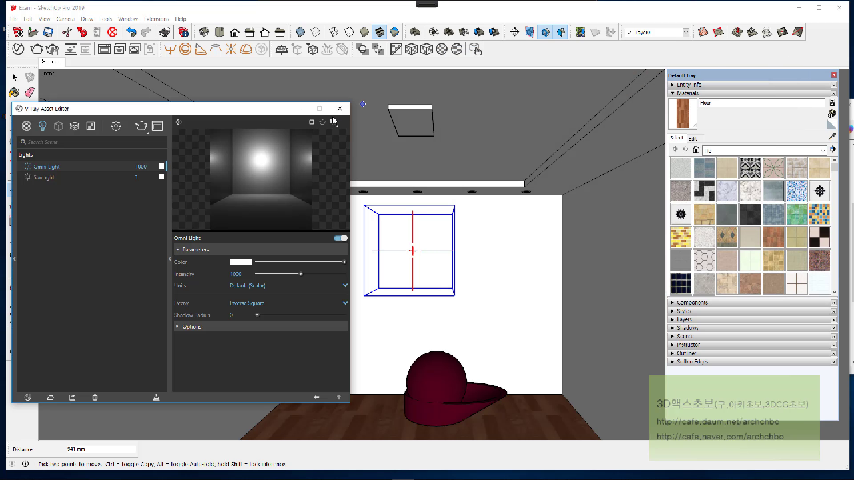The height and width of the screenshot is (480, 854).
Task: Click the Undo arrow in the main toolbar
Action: (131, 32)
